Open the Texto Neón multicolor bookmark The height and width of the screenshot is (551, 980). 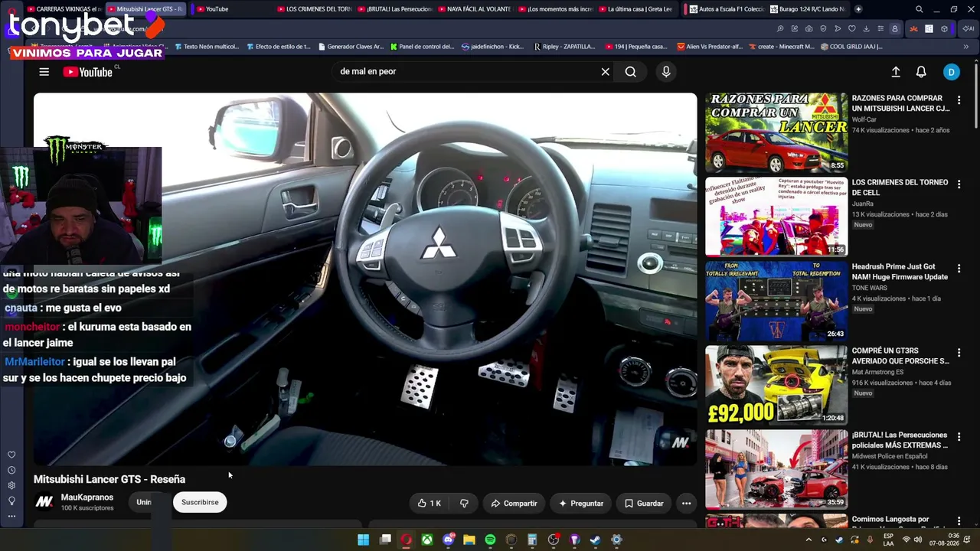tap(207, 47)
